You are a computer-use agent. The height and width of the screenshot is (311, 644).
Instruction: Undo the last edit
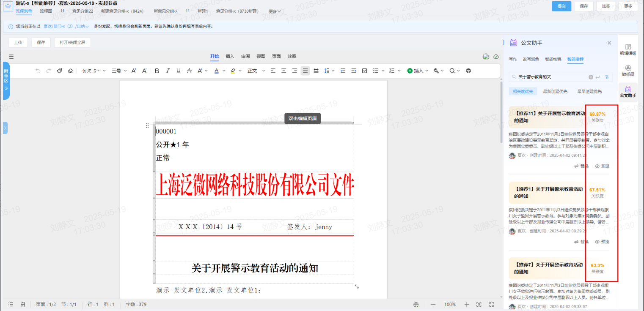(x=38, y=71)
